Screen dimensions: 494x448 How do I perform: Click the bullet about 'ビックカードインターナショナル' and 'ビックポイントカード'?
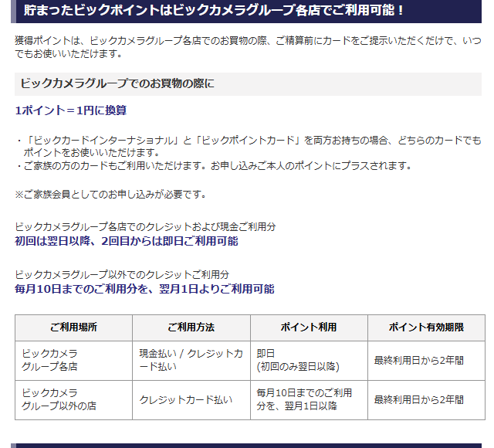tap(249, 146)
